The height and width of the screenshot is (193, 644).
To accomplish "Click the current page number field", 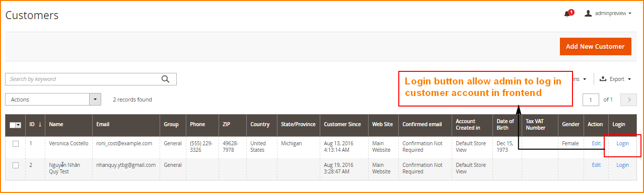I will point(591,100).
